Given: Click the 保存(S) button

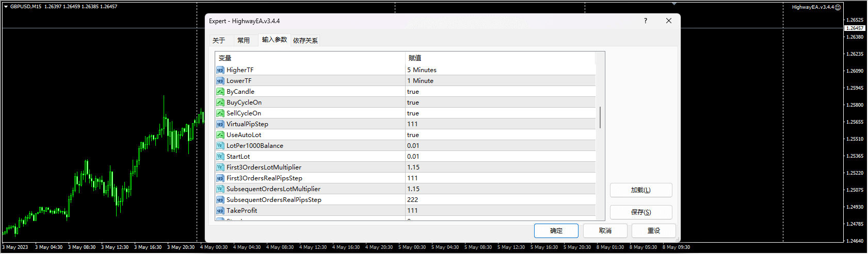Looking at the screenshot, I should (641, 212).
